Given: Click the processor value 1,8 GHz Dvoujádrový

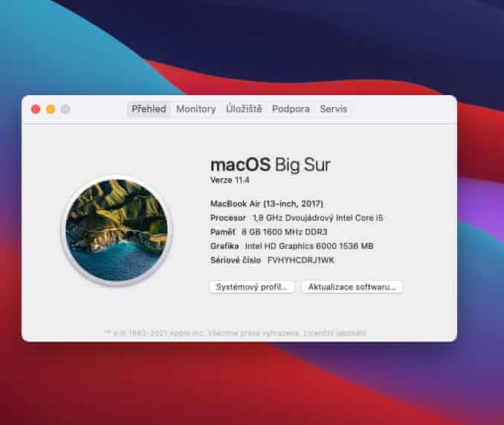Looking at the screenshot, I should (x=318, y=218).
